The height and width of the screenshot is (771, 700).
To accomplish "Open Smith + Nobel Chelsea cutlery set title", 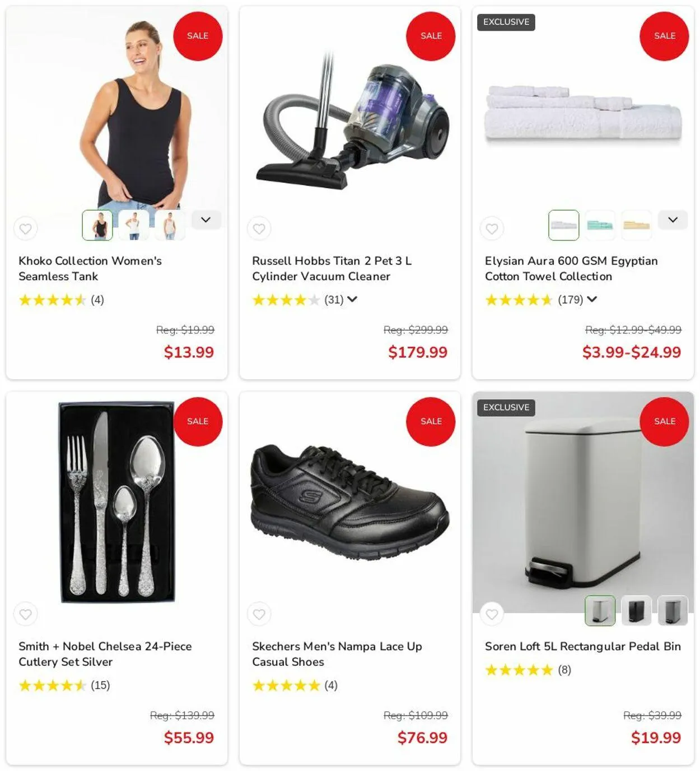I will pyautogui.click(x=105, y=654).
